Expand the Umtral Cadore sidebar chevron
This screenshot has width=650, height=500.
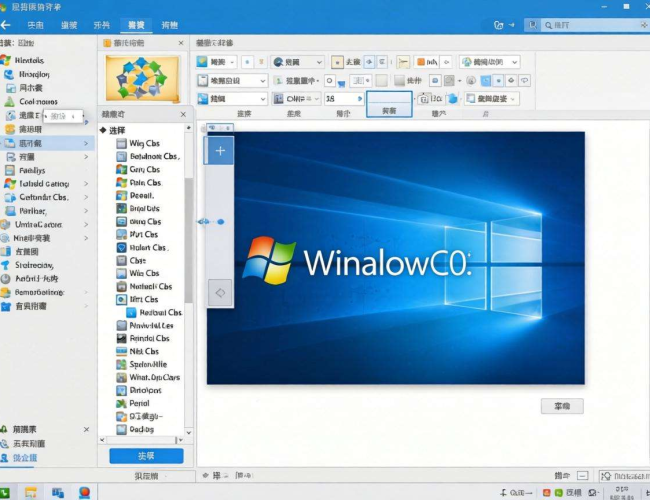[86, 225]
